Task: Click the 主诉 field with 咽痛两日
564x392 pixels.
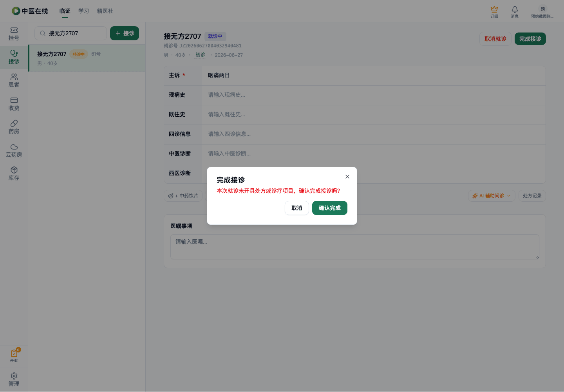Action: pos(374,76)
